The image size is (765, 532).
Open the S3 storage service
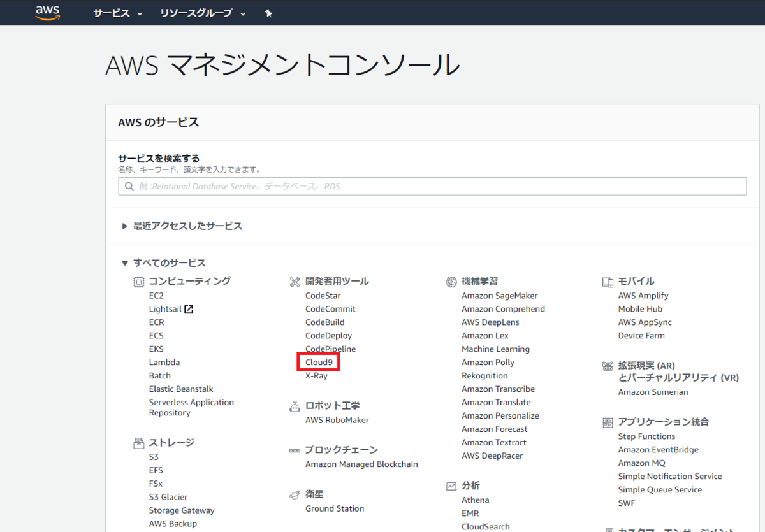[154, 457]
